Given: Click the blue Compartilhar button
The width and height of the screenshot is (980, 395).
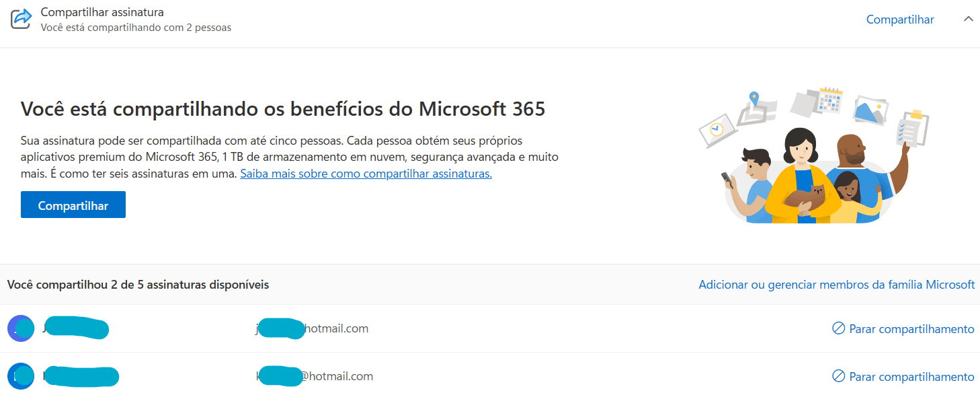Looking at the screenshot, I should [x=73, y=205].
